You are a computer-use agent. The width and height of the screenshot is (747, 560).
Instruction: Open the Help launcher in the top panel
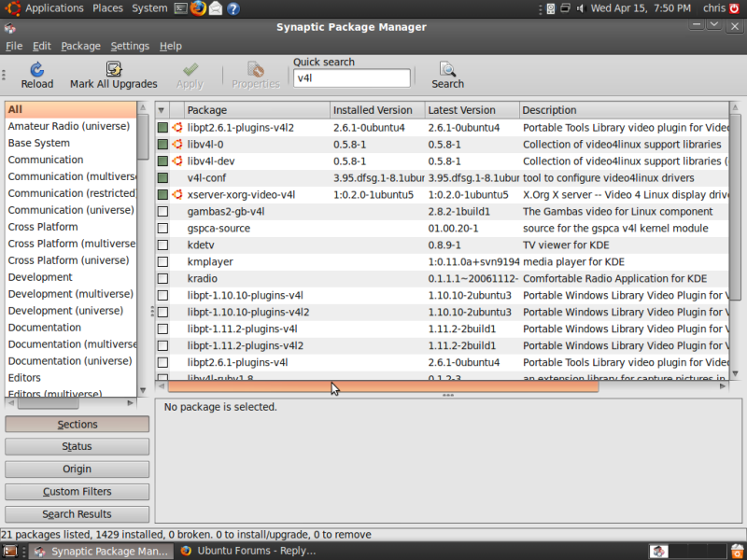pos(233,8)
